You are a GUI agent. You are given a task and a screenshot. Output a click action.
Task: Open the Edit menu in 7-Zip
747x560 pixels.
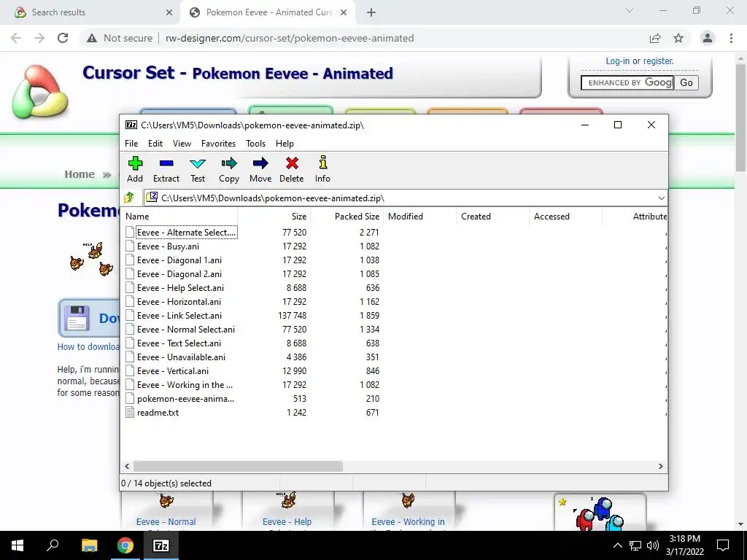point(155,144)
